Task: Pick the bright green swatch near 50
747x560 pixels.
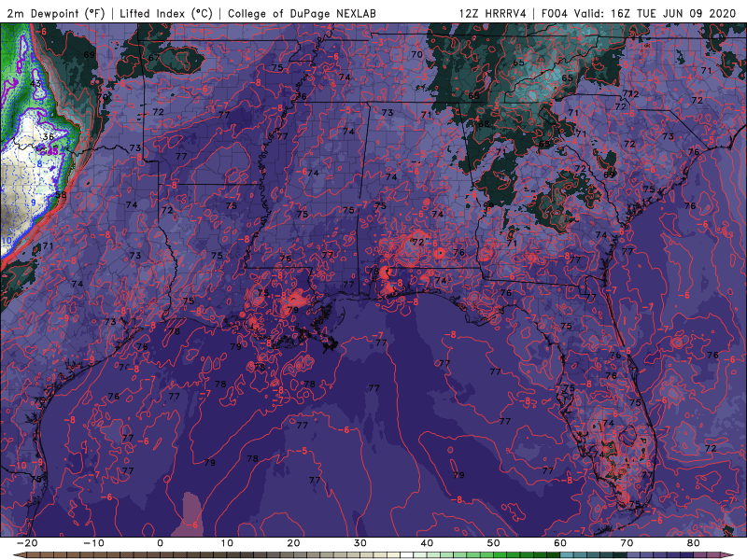Action: (500, 554)
